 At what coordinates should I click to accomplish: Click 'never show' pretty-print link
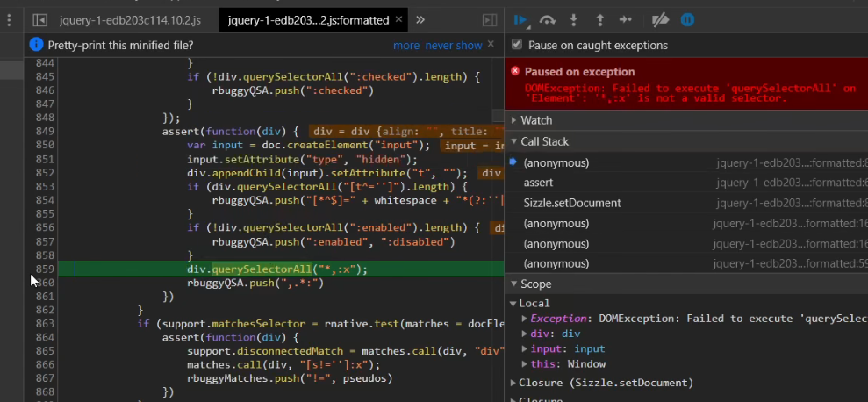(x=454, y=45)
